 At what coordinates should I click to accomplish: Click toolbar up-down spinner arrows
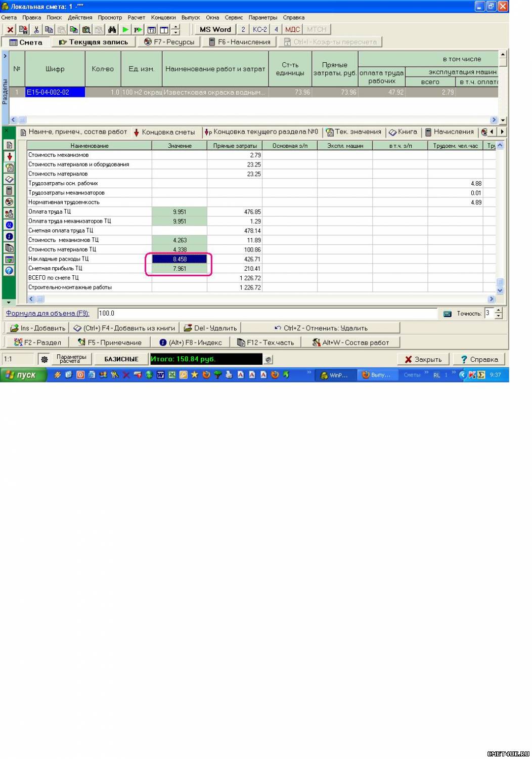[x=175, y=30]
